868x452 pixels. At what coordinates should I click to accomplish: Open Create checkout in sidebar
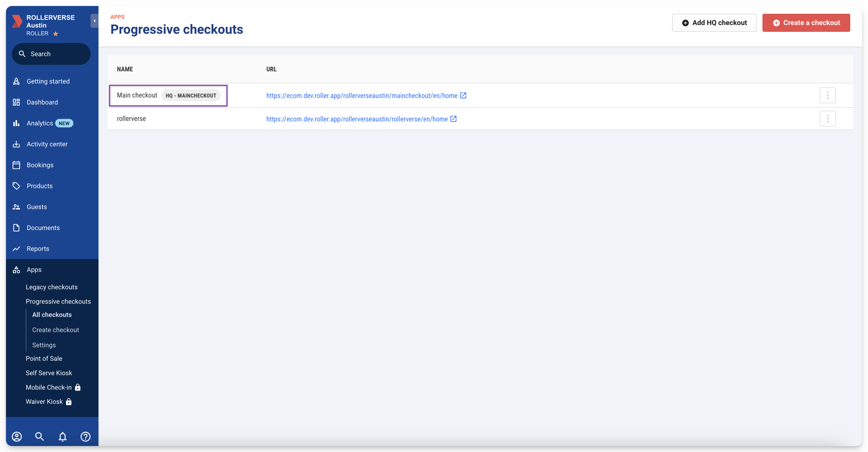pyautogui.click(x=56, y=330)
